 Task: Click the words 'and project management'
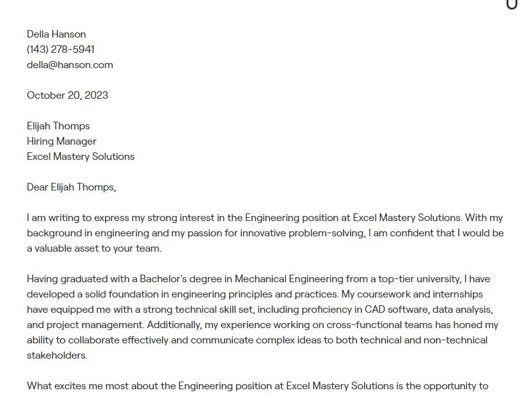coord(84,325)
